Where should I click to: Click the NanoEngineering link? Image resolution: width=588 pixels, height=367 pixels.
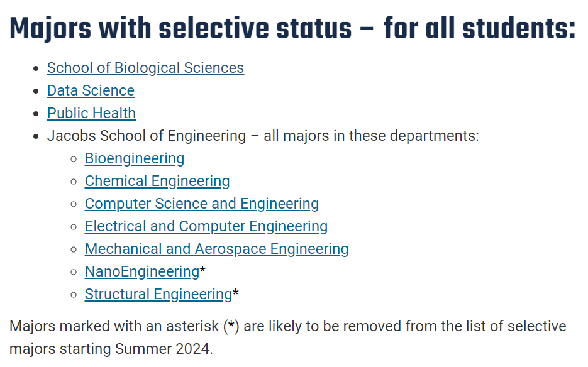tap(141, 271)
